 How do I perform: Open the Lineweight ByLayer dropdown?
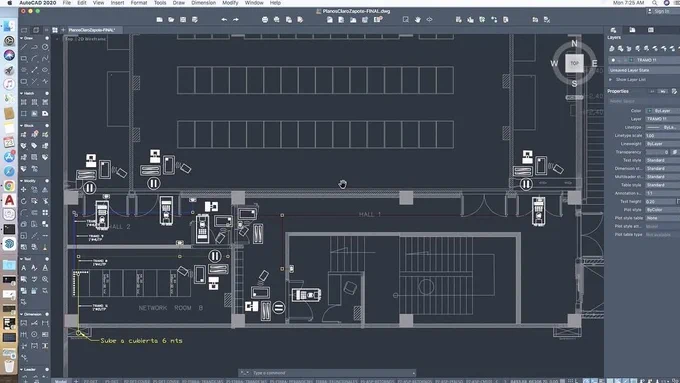pos(663,144)
